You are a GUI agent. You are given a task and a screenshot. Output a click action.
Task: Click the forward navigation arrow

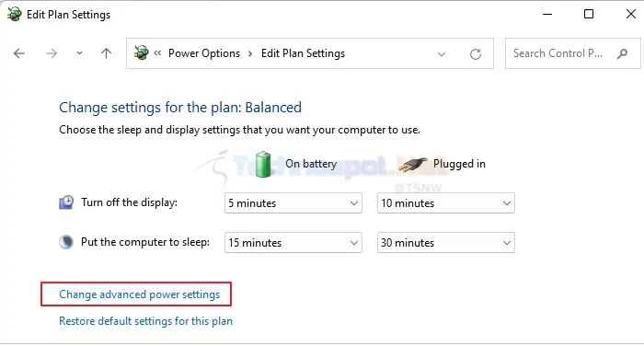(52, 53)
